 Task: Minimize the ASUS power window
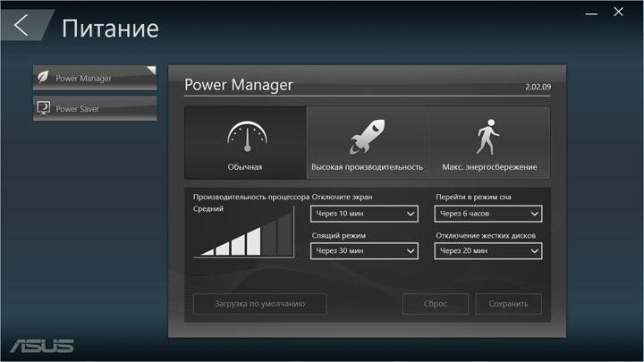click(591, 14)
